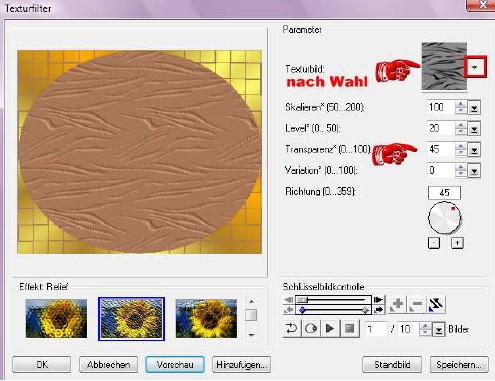Open the Level value dropdown
The width and height of the screenshot is (495, 381).
[x=474, y=129]
